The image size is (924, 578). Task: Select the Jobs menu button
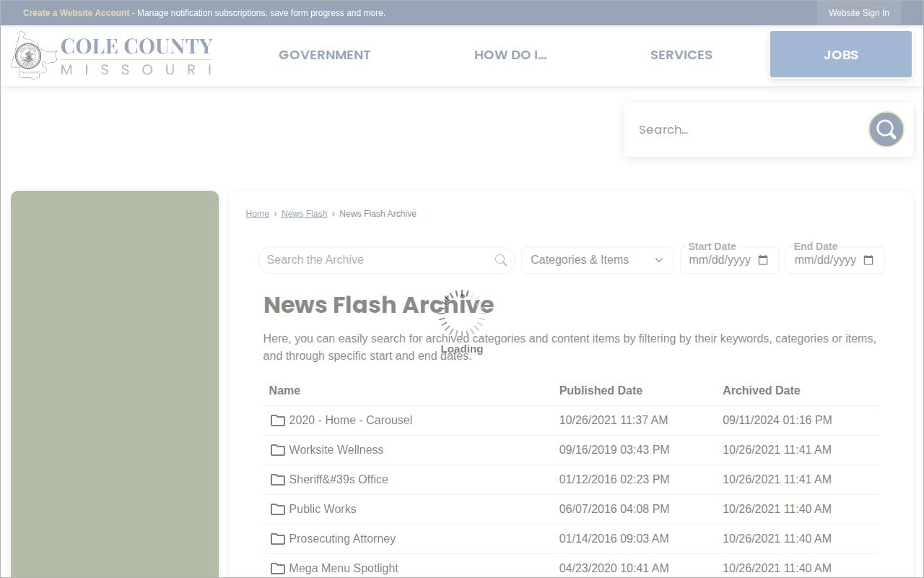[x=841, y=54]
